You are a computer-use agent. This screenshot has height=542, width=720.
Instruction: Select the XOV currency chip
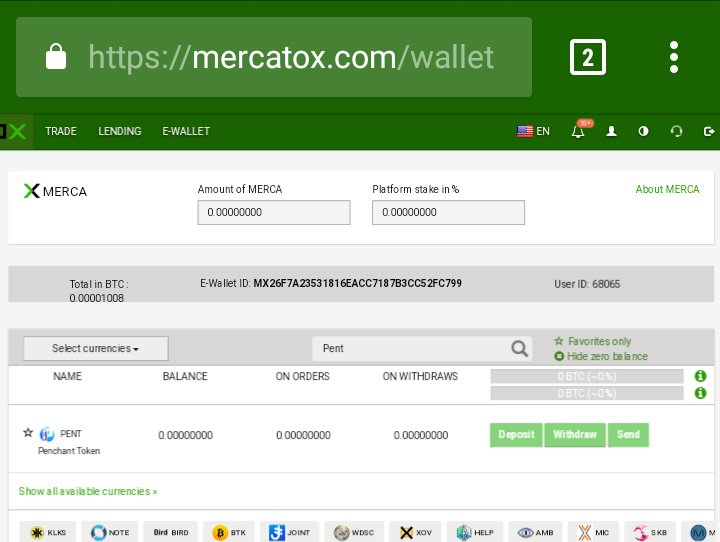pos(415,532)
